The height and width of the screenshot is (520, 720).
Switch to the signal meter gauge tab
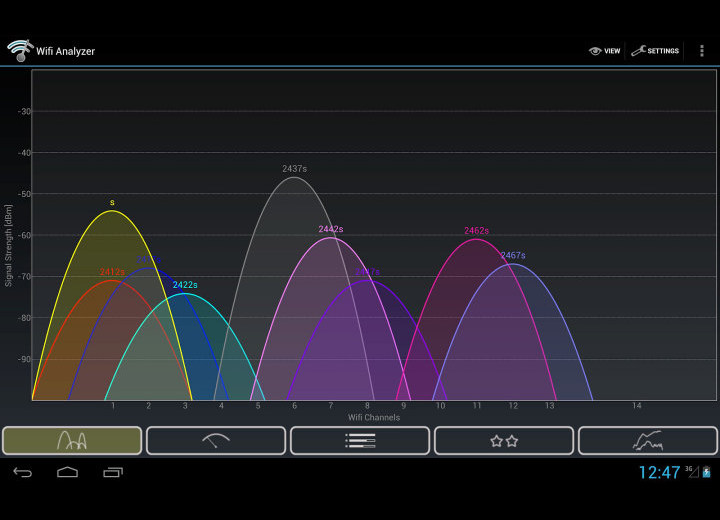click(x=216, y=441)
